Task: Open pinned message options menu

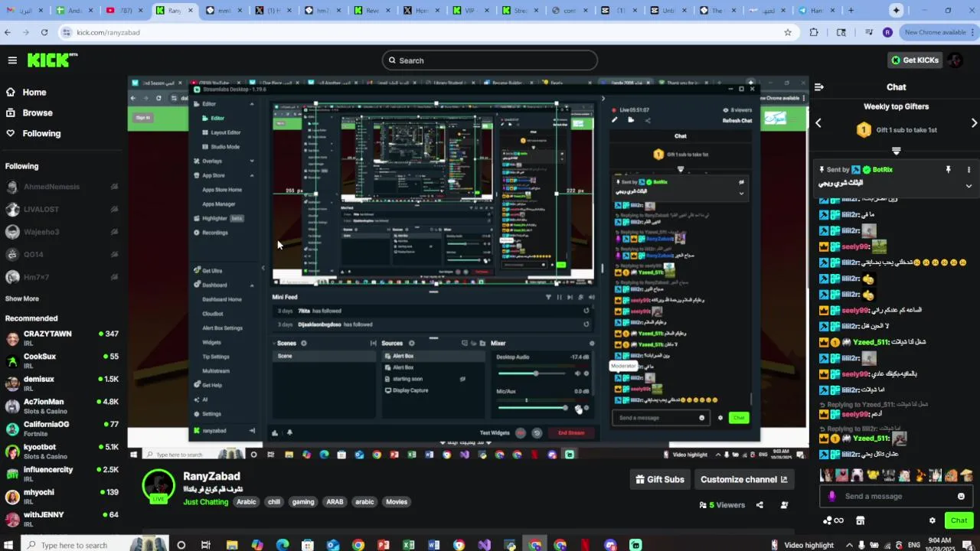Action: pos(969,170)
